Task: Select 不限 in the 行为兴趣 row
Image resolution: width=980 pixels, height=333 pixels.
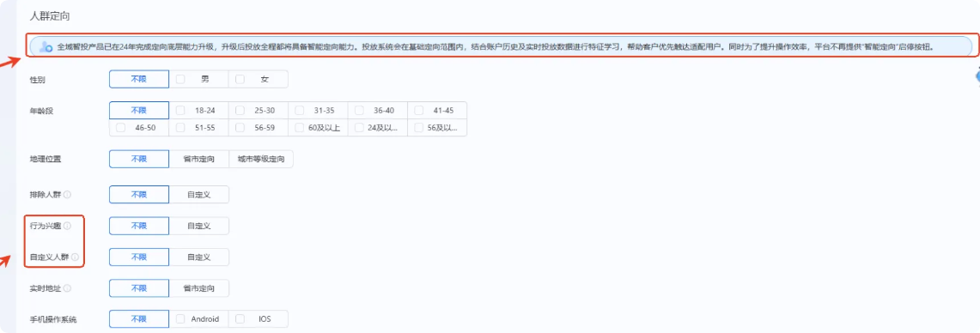Action: (x=139, y=226)
